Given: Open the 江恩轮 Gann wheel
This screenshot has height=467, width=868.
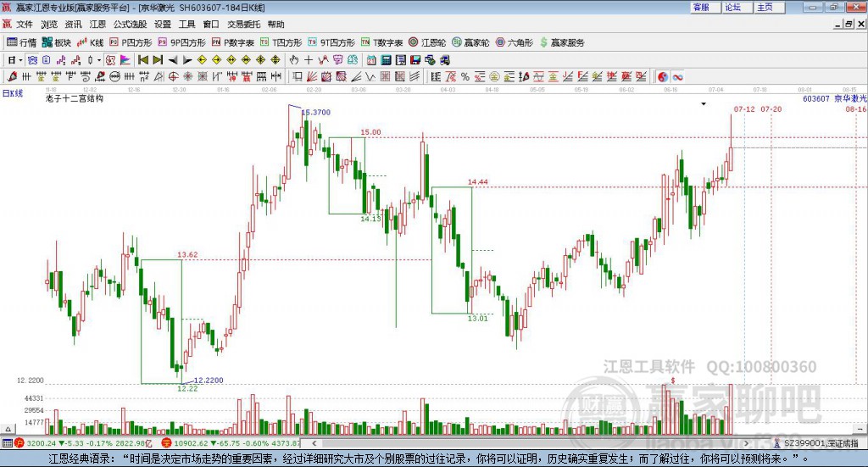Looking at the screenshot, I should [427, 42].
